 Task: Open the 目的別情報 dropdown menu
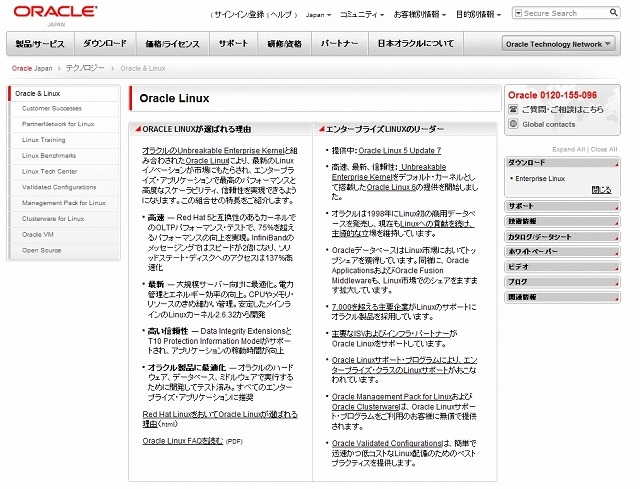[478, 14]
